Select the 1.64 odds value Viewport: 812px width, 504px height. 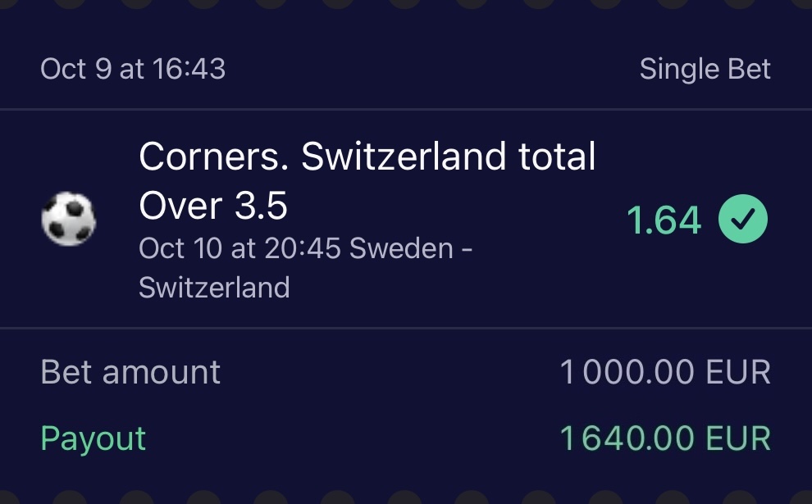[664, 220]
